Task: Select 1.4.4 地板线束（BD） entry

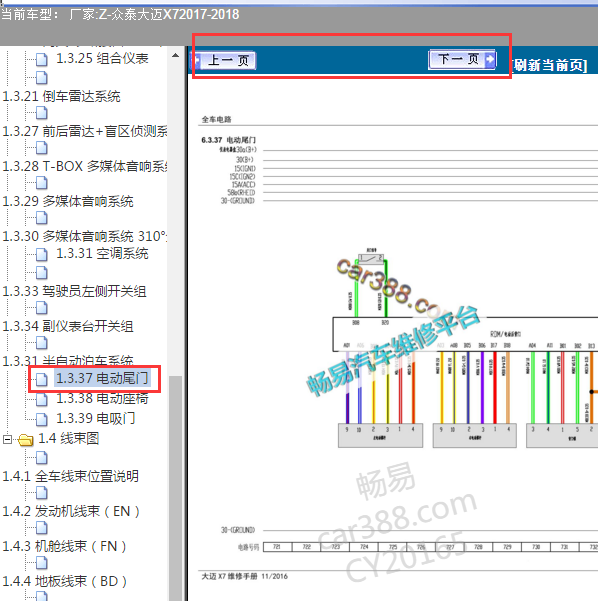Action: tap(64, 581)
